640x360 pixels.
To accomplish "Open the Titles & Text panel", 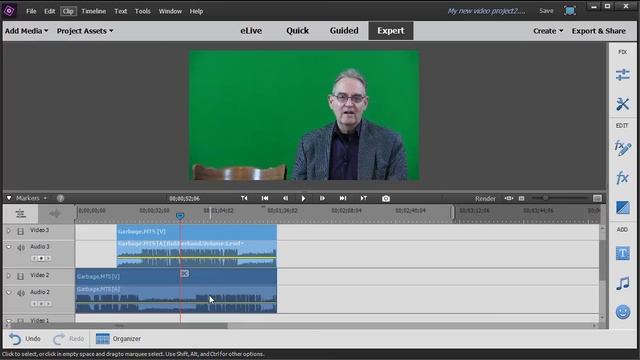I will point(622,253).
